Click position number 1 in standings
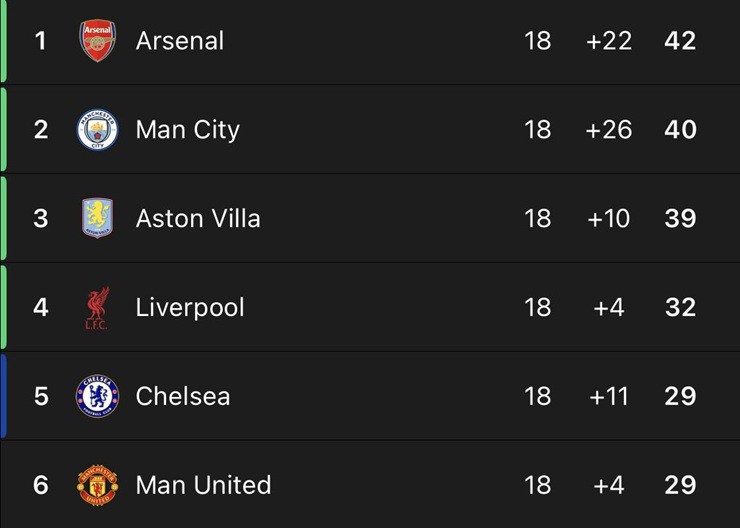The height and width of the screenshot is (528, 740). coord(41,41)
